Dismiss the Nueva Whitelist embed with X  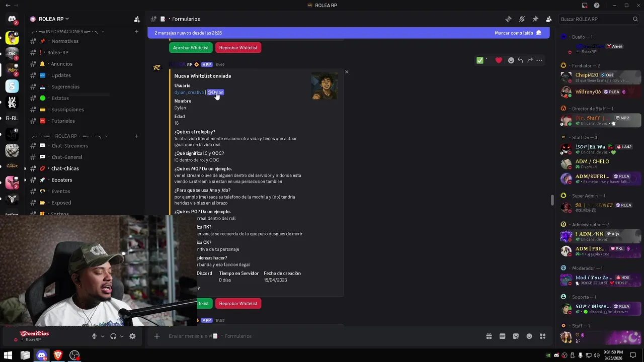point(347,72)
